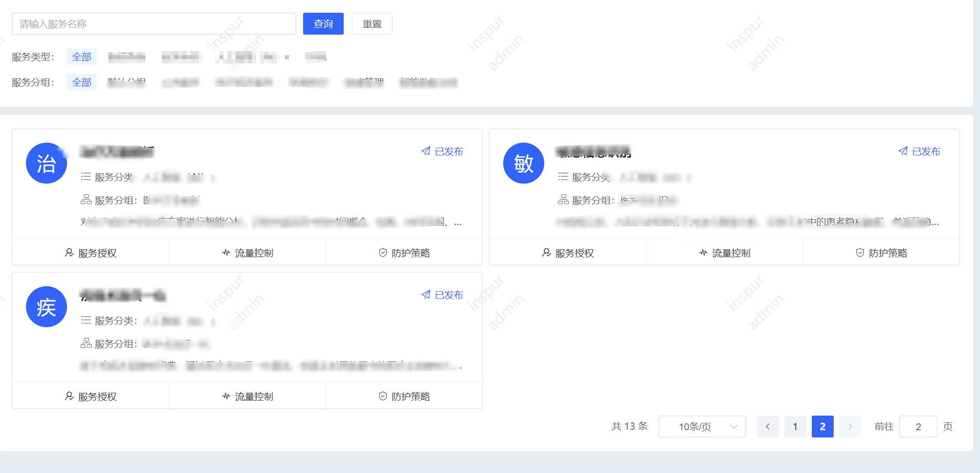Click 服务分类 list icon on 治 card
The image size is (980, 473).
[86, 176]
